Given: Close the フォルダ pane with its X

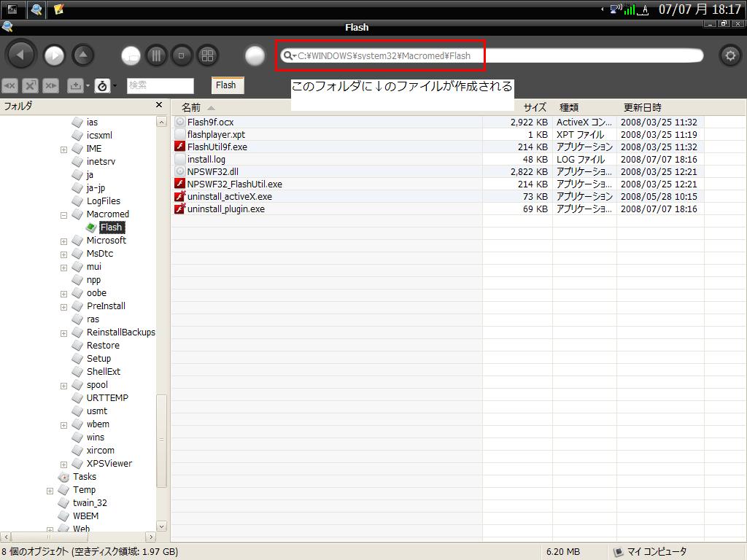Looking at the screenshot, I should point(159,105).
